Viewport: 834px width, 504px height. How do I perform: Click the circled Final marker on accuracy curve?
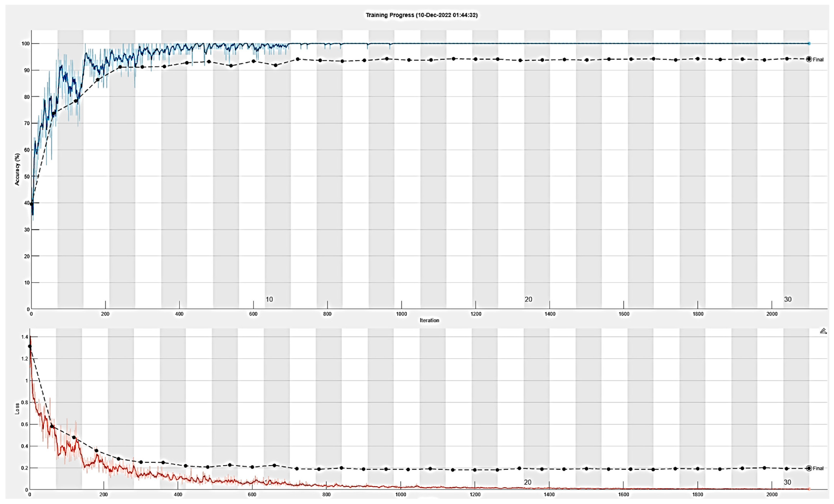[x=809, y=59]
